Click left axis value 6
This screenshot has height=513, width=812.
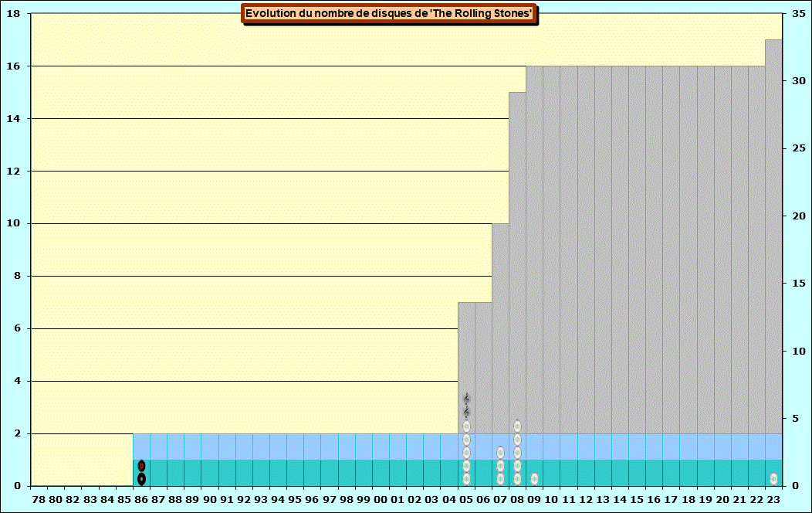pyautogui.click(x=18, y=328)
